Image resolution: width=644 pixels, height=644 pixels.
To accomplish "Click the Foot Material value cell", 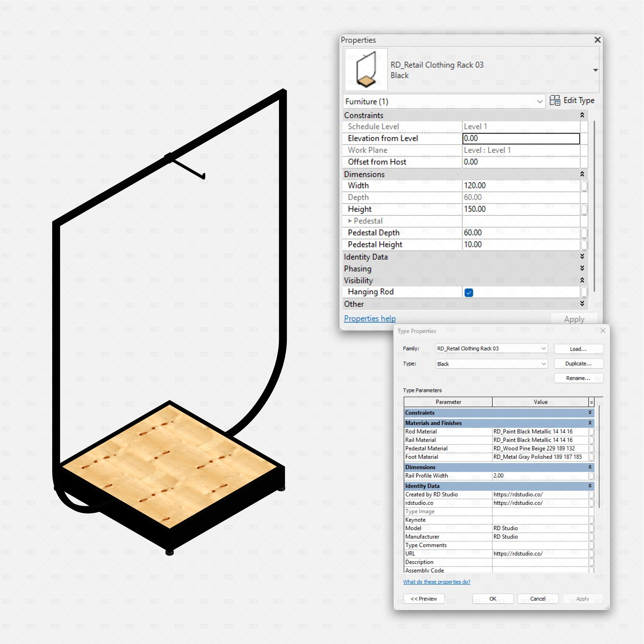I will [x=540, y=457].
